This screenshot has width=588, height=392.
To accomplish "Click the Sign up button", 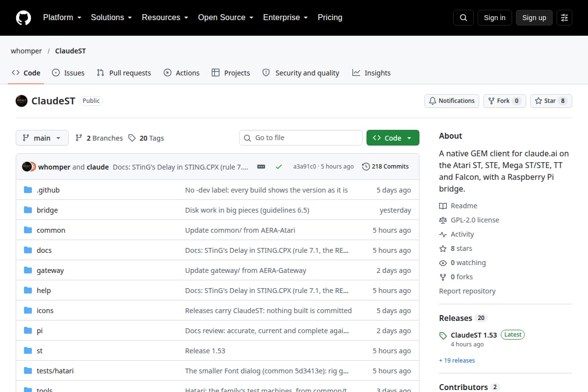I will (x=534, y=18).
